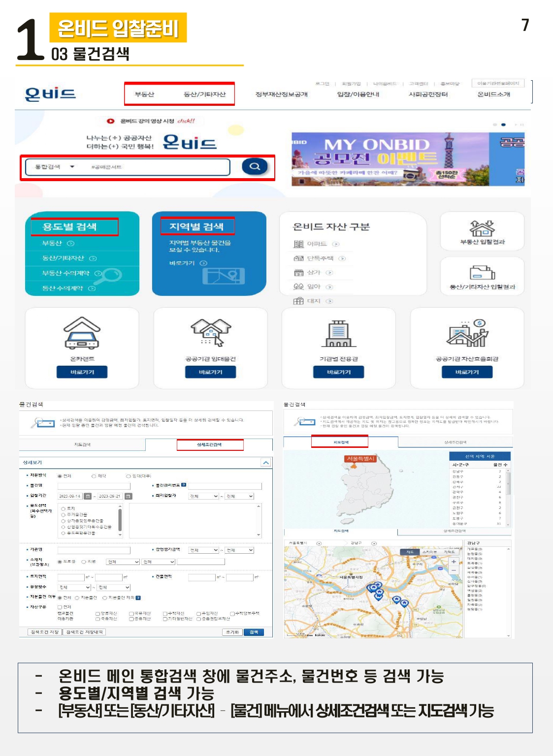Image resolution: width=553 pixels, height=756 pixels.
Task: Click the 지분물건 제외 help icon
Action: click(138, 598)
